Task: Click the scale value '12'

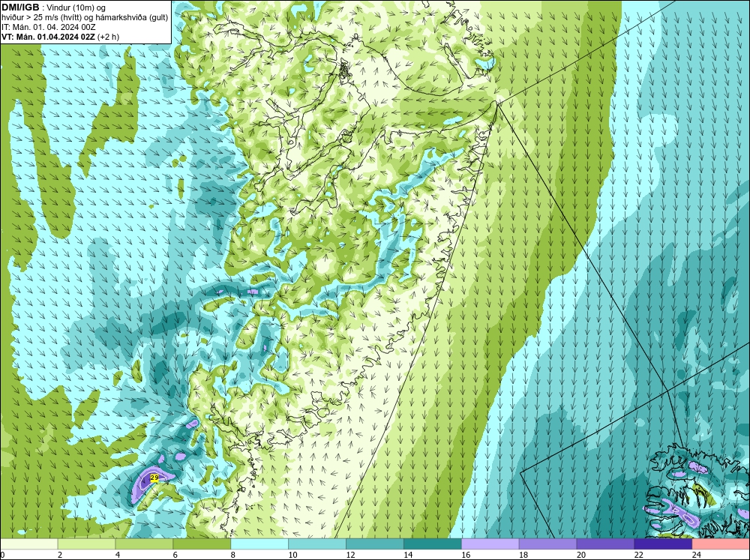Action: pyautogui.click(x=350, y=555)
